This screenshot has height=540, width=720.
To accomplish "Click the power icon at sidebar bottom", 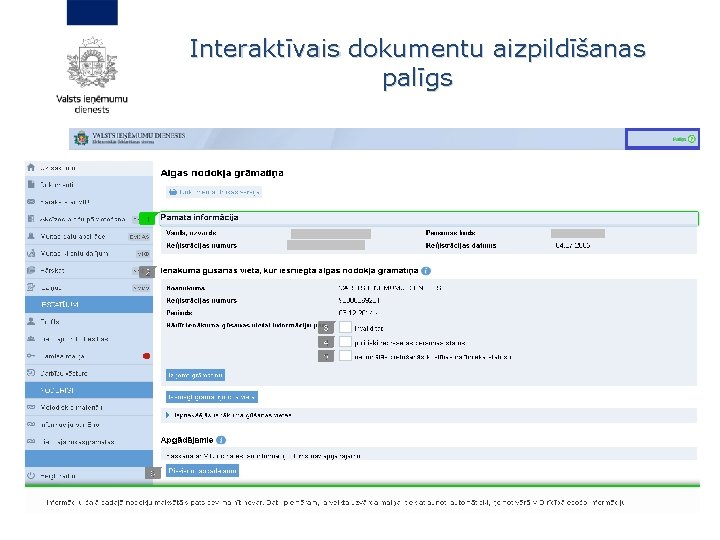I will [31, 476].
